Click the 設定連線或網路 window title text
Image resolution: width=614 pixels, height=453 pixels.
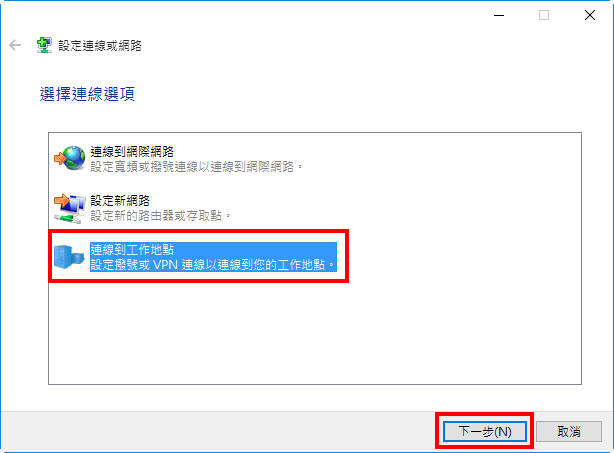tap(100, 46)
